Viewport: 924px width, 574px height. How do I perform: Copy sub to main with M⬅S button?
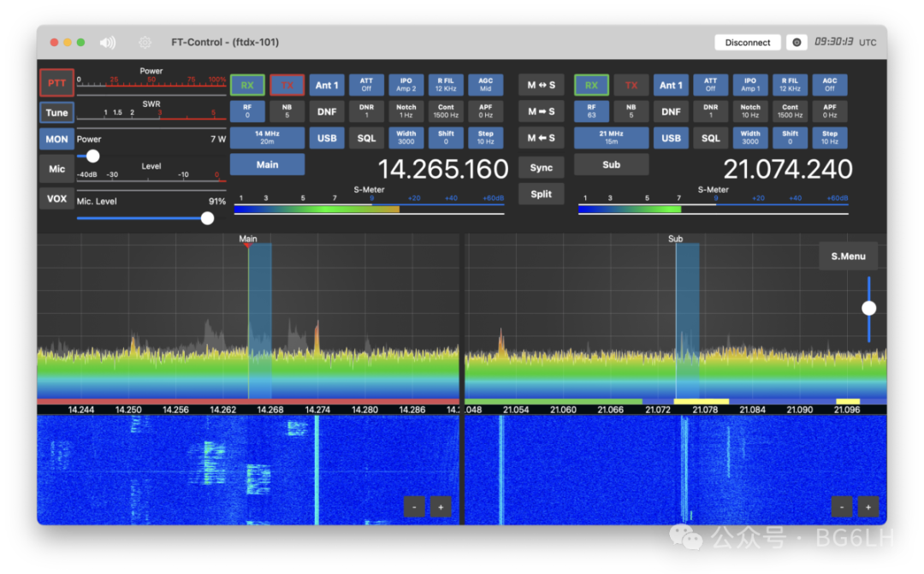point(541,138)
